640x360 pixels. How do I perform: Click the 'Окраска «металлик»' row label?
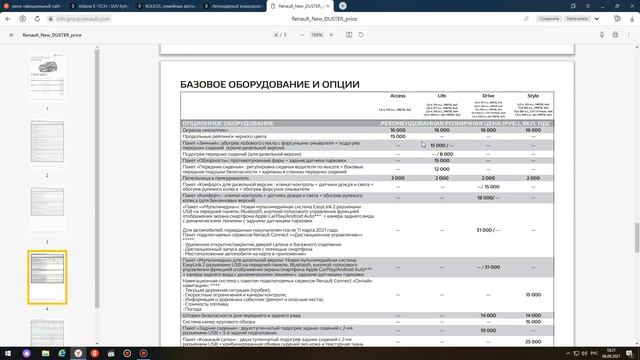coord(205,130)
